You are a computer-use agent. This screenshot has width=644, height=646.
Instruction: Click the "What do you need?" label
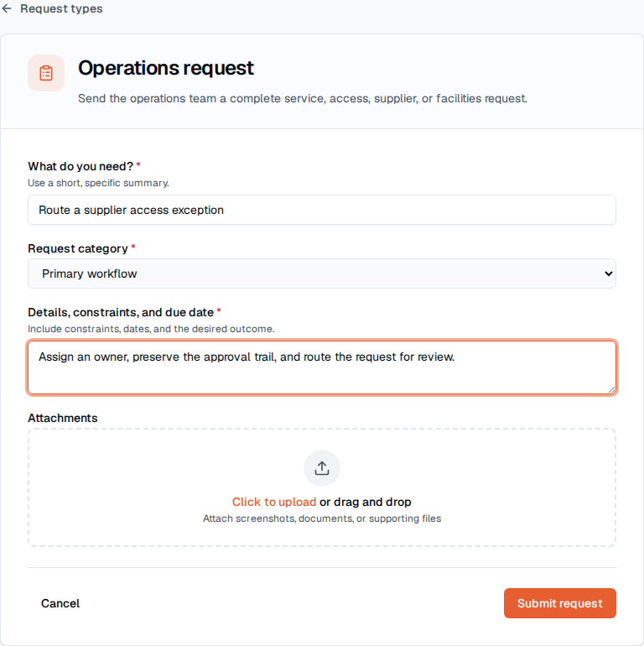[80, 166]
